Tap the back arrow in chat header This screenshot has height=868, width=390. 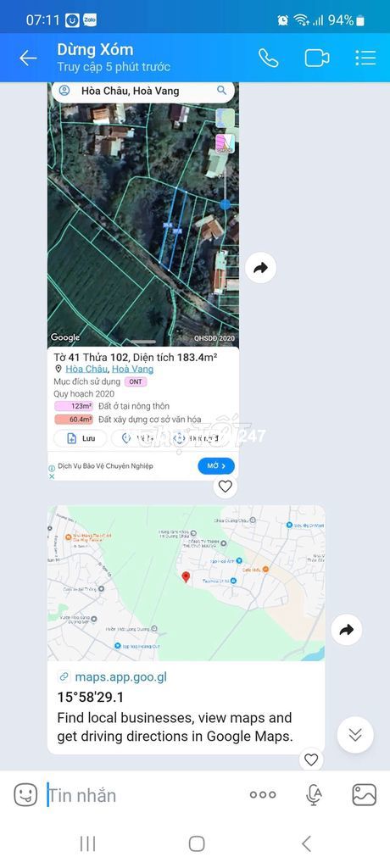pyautogui.click(x=28, y=58)
